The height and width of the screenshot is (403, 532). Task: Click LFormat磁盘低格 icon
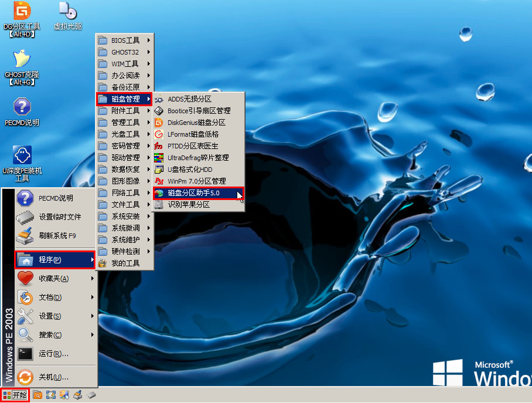[159, 134]
